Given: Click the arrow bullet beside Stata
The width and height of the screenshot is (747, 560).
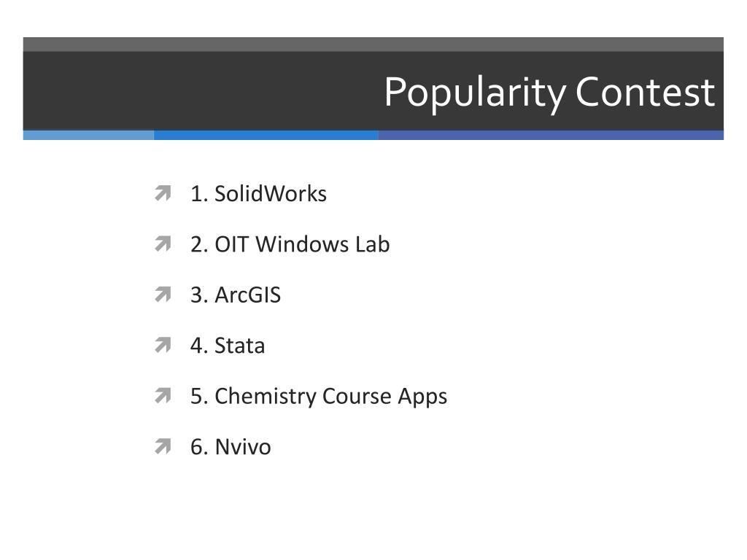Looking at the screenshot, I should (163, 345).
